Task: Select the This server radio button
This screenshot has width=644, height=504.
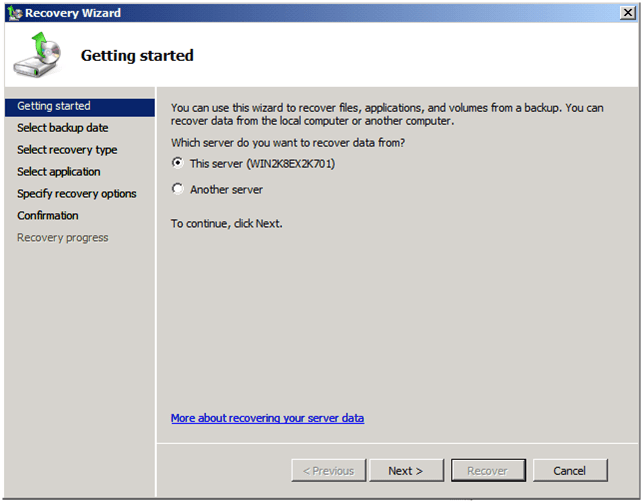Action: click(178, 164)
